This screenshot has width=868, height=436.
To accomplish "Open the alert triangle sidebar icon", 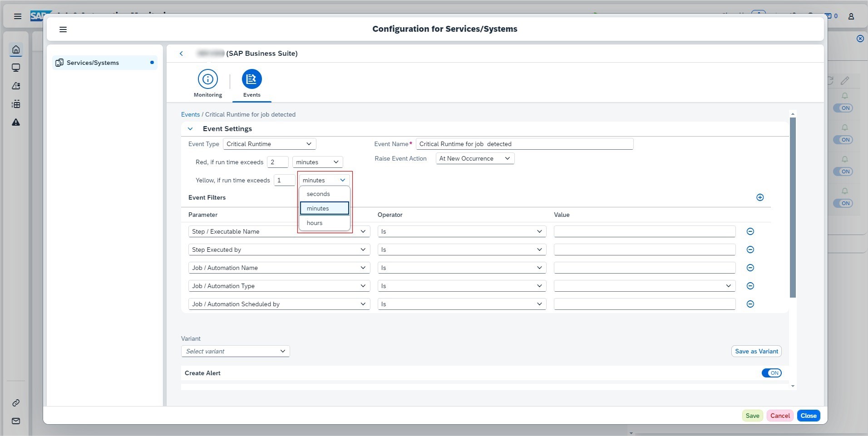I will coord(16,122).
